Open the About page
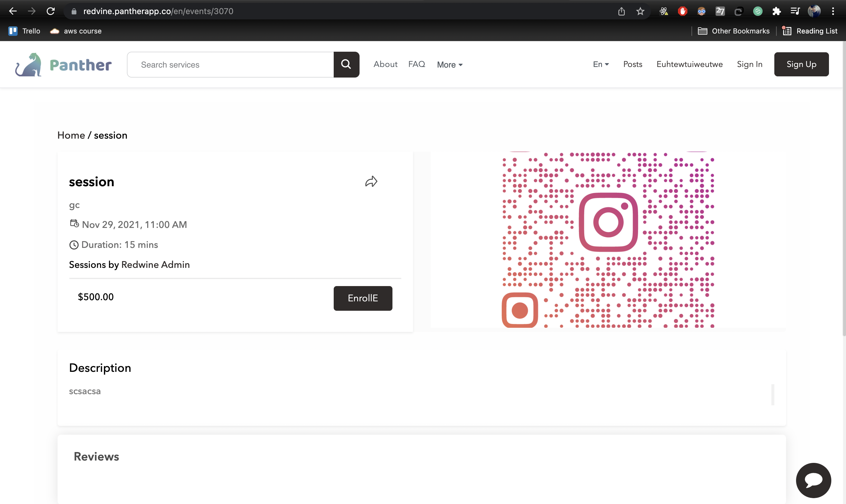846x504 pixels. pos(385,64)
